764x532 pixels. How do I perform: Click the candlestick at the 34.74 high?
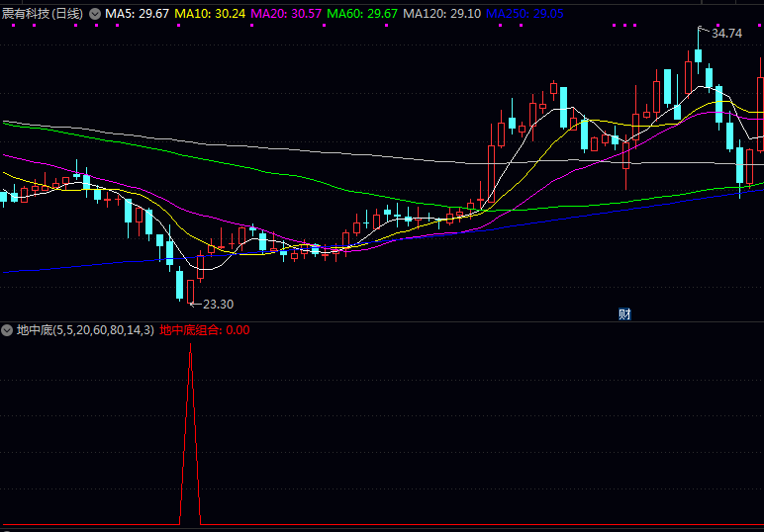[698, 54]
